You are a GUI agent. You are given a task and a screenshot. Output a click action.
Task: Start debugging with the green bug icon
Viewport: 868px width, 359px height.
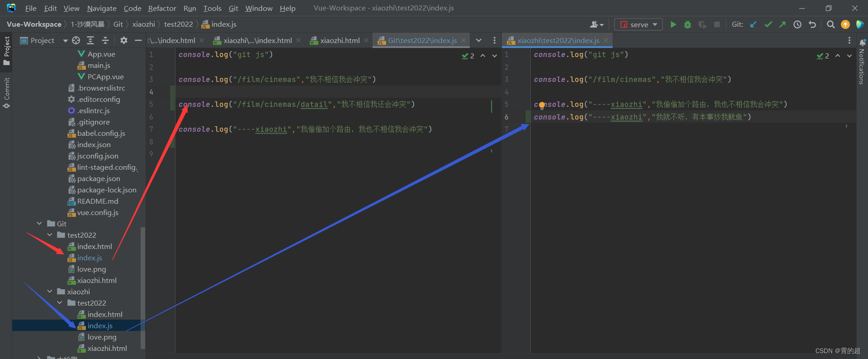(688, 24)
